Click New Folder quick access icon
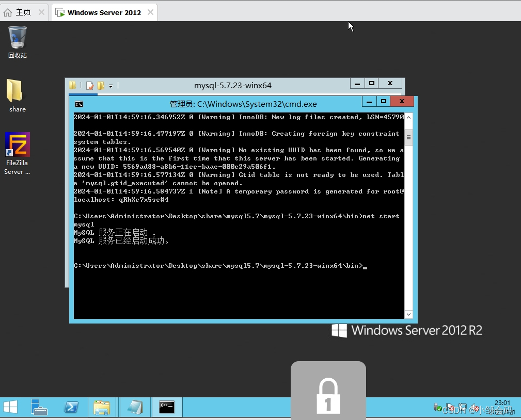Image resolution: width=521 pixels, height=420 pixels. click(101, 86)
